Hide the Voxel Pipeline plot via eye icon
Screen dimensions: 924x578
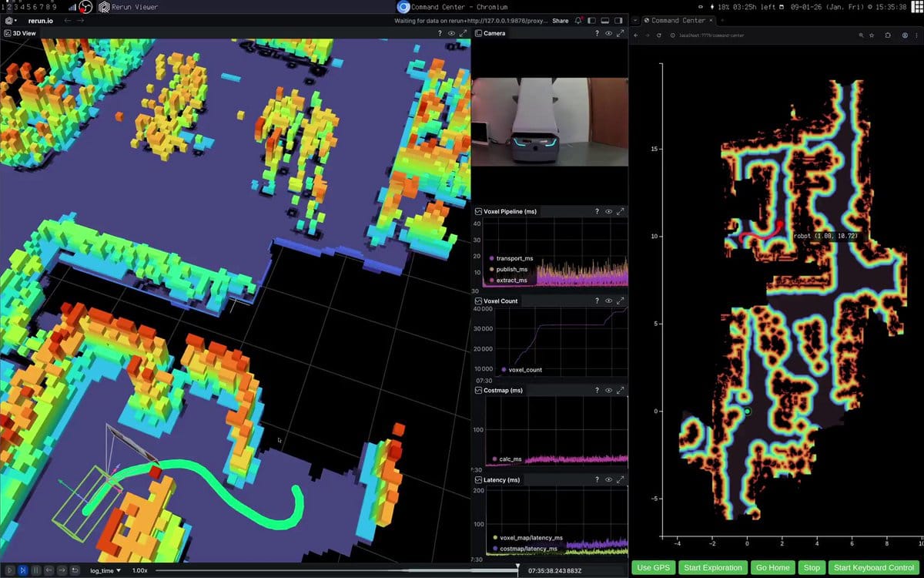click(x=608, y=211)
